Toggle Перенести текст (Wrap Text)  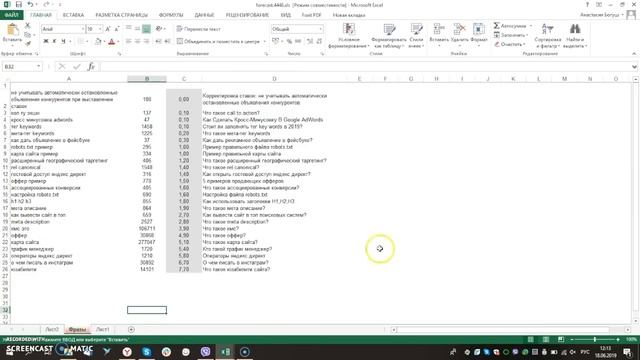[x=199, y=29]
